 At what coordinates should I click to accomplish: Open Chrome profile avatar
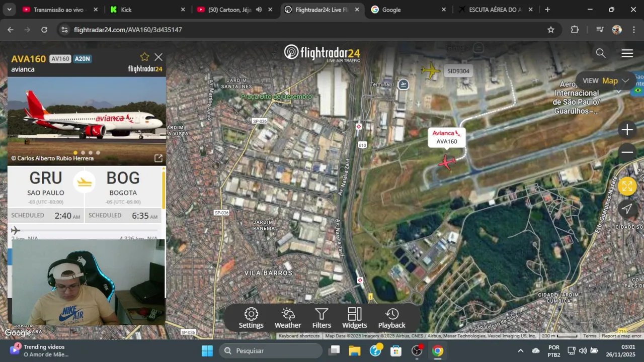[x=617, y=30]
